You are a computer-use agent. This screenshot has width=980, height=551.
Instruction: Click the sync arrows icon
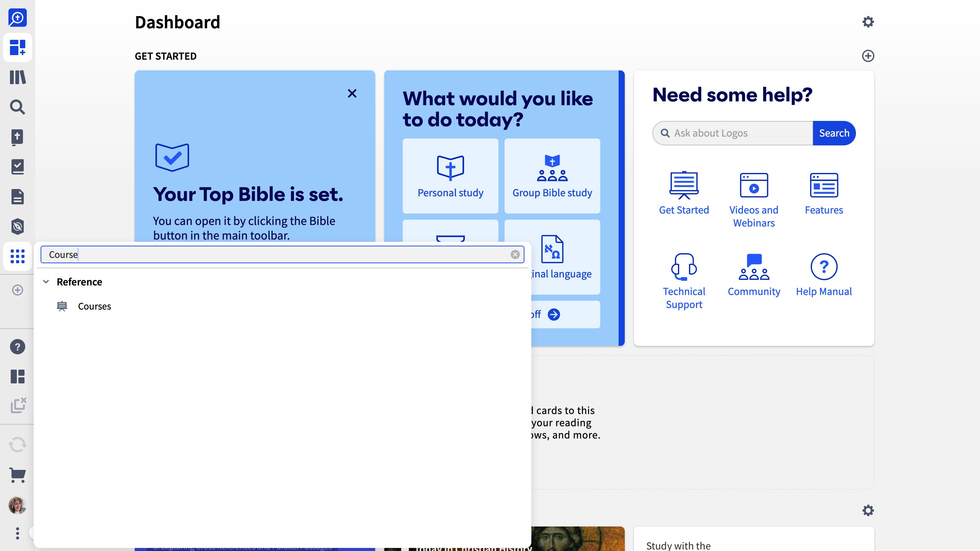(x=17, y=445)
